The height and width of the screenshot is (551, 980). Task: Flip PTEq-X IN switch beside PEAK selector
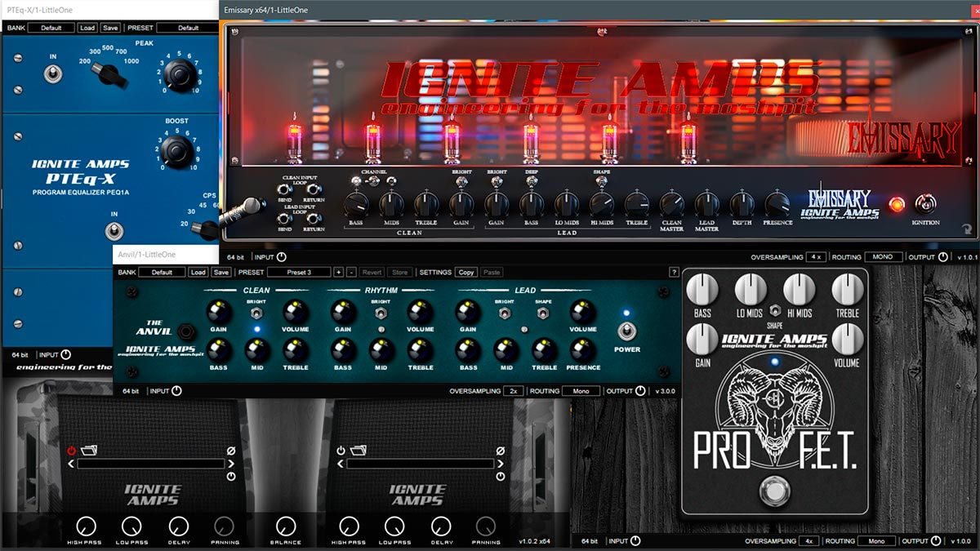pyautogui.click(x=55, y=75)
